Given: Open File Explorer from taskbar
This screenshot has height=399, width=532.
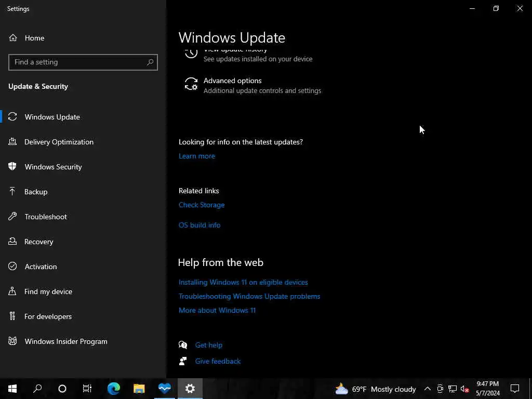Looking at the screenshot, I should pyautogui.click(x=139, y=389).
